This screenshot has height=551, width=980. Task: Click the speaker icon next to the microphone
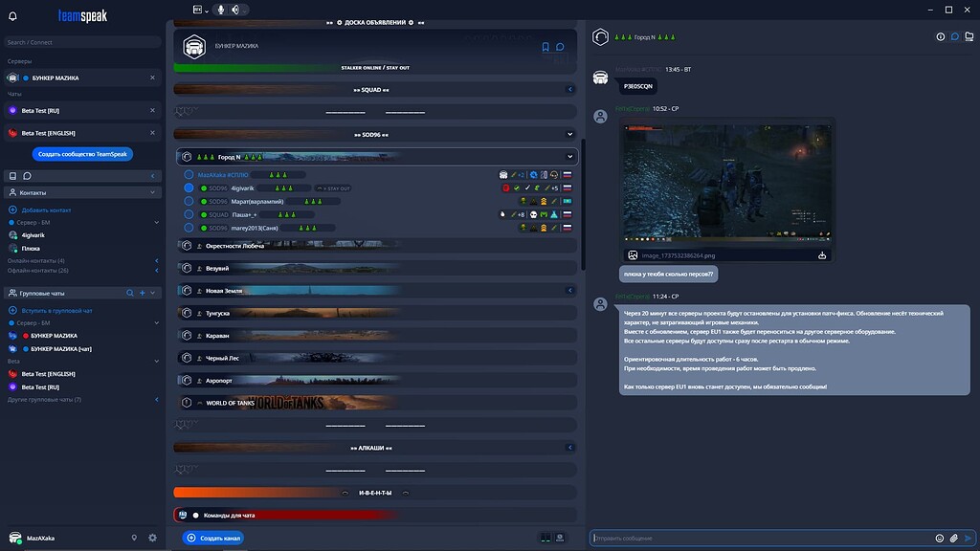[235, 11]
